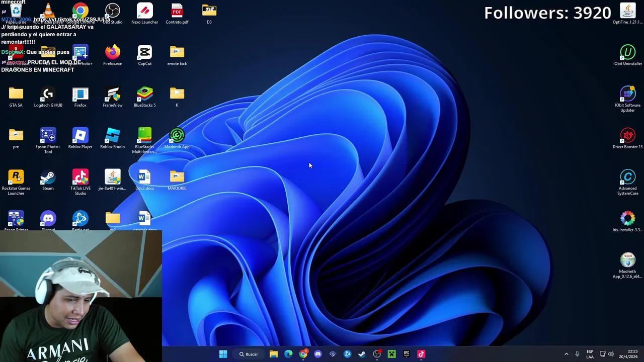Click the microphone tray icon
Viewport: 644px width, 362px height.
tap(577, 354)
